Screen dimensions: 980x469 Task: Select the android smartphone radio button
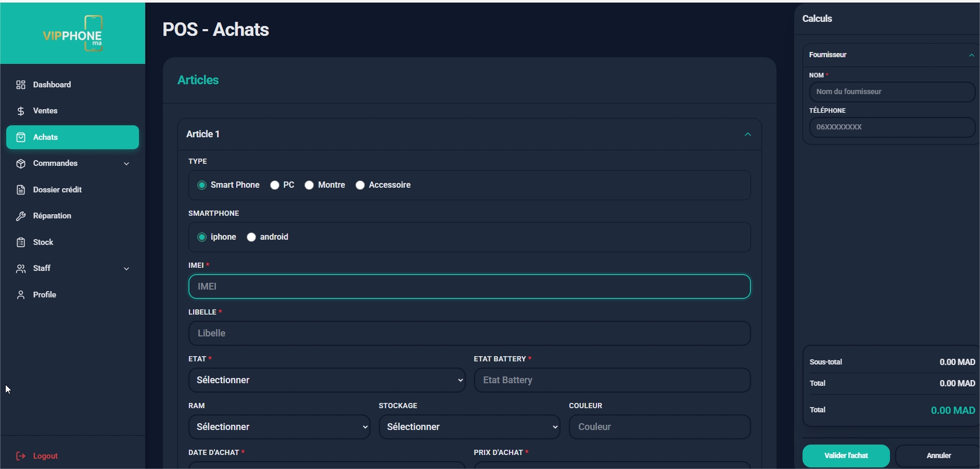pos(251,238)
